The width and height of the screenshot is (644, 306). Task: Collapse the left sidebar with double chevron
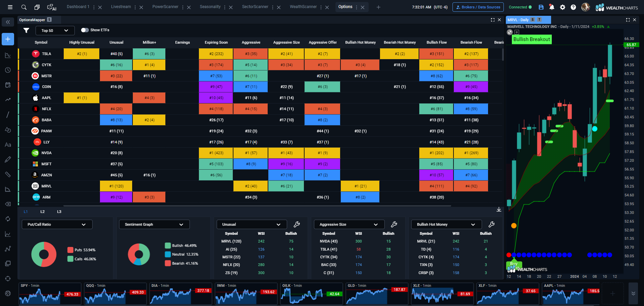[8, 22]
